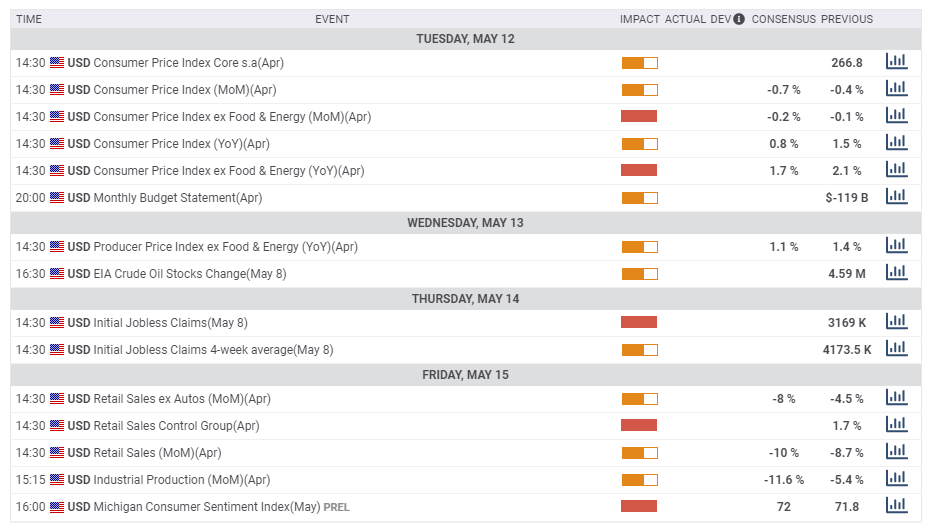Click the IMPACT column header
The height and width of the screenshot is (523, 926).
click(x=640, y=19)
